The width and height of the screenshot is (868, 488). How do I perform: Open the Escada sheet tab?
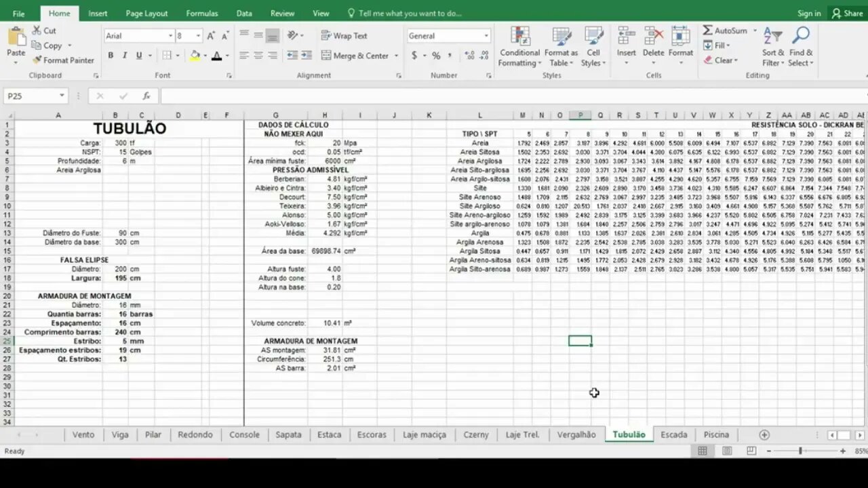[674, 434]
